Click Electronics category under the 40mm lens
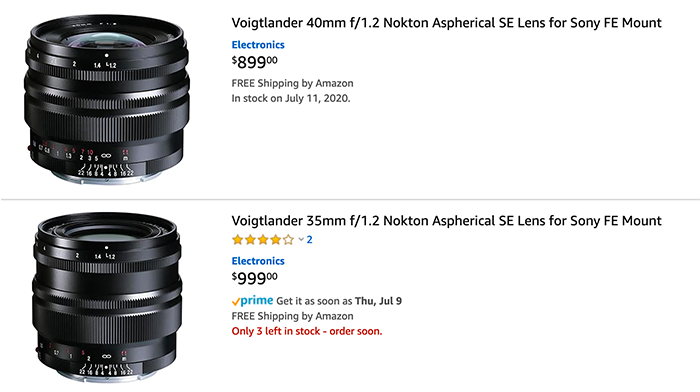700x392 pixels. [x=258, y=45]
